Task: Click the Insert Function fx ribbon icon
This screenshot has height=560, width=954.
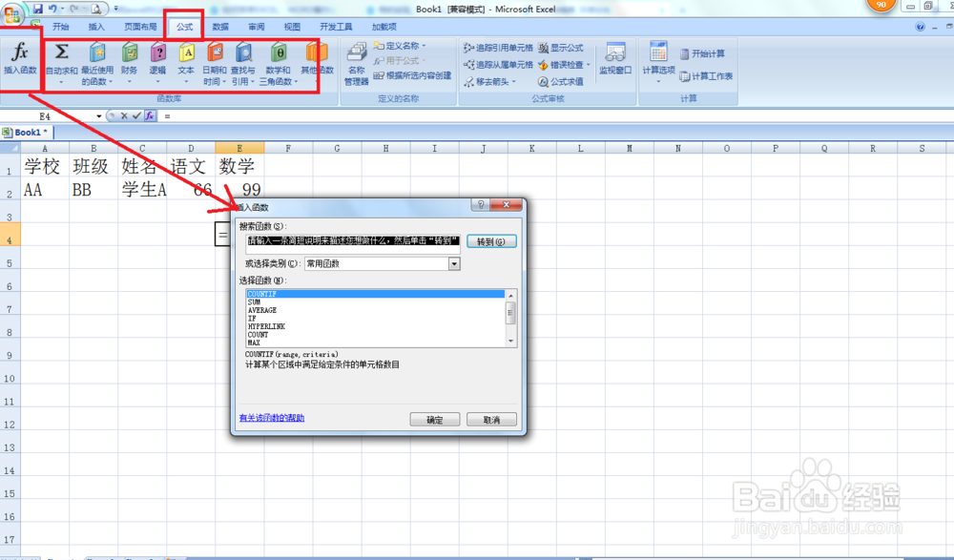Action: [20, 52]
